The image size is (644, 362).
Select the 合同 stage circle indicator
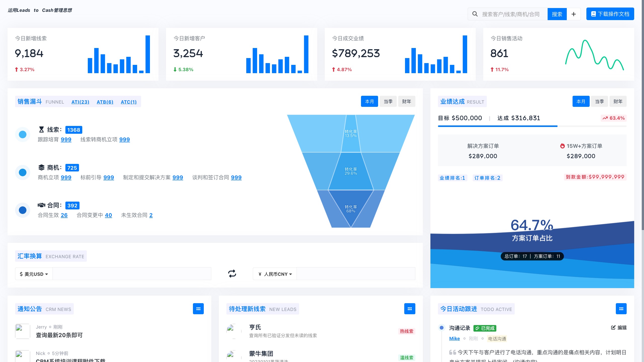coord(23,210)
